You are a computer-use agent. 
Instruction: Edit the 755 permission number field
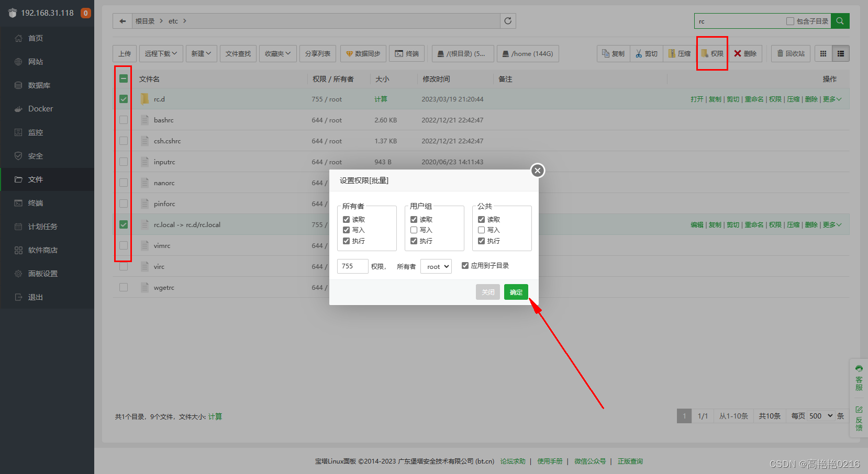(352, 266)
